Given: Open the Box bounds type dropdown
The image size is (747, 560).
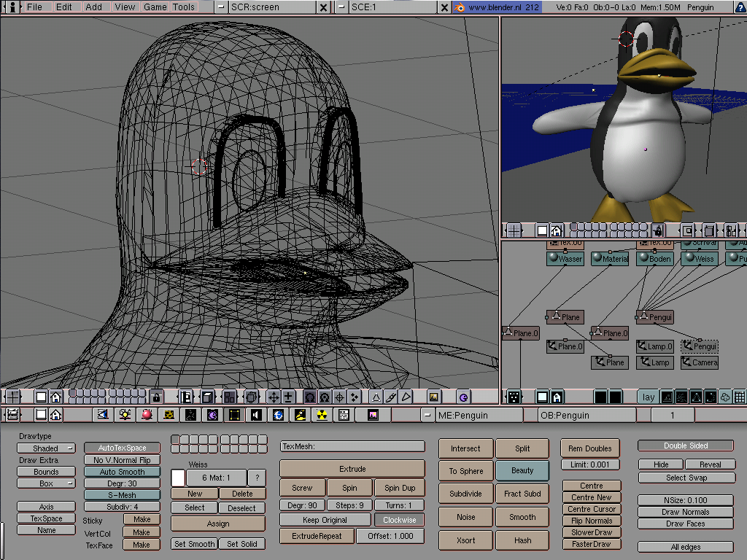Looking at the screenshot, I should point(46,483).
